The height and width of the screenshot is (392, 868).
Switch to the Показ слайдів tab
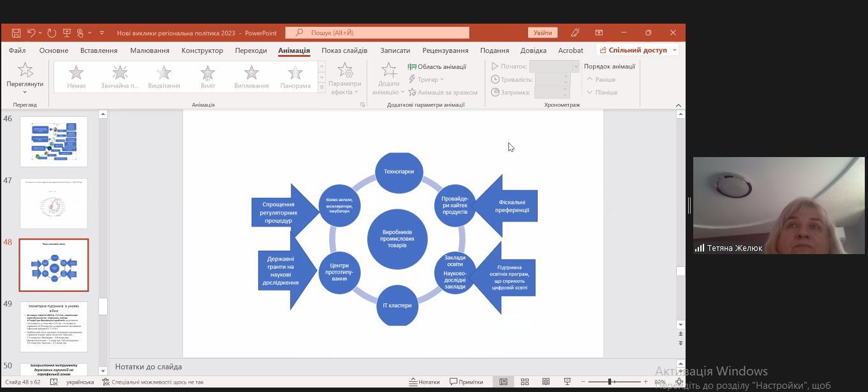pos(344,50)
